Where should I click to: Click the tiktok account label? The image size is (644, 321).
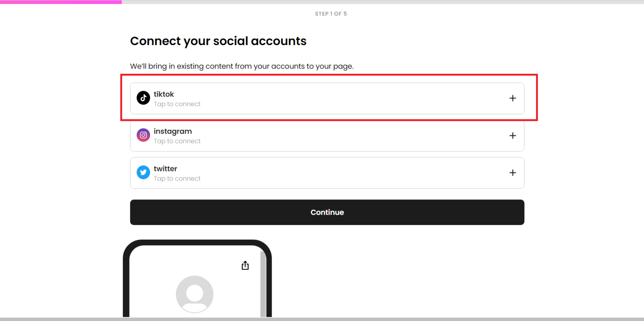click(164, 94)
